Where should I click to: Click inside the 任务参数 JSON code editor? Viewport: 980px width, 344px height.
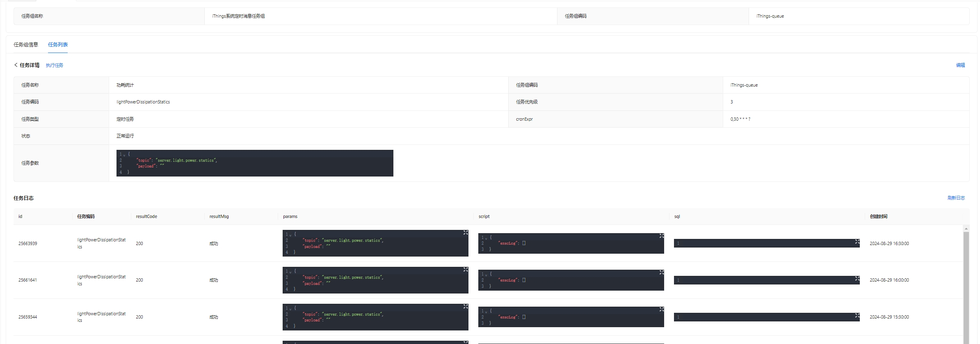254,163
